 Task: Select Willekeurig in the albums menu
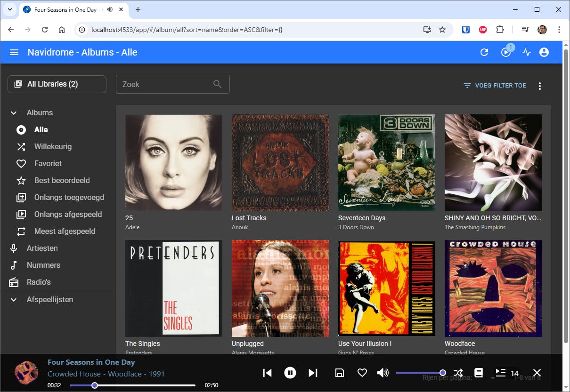tap(53, 146)
